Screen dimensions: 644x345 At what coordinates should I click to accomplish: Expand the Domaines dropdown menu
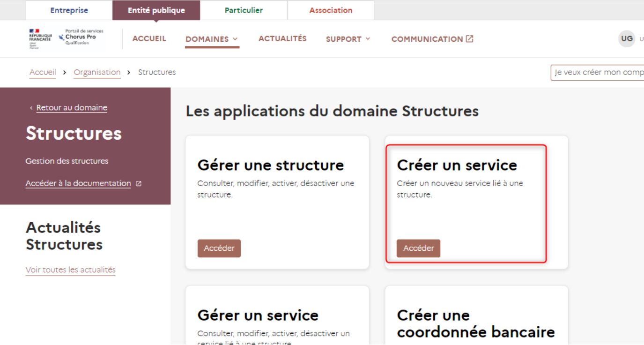[212, 39]
